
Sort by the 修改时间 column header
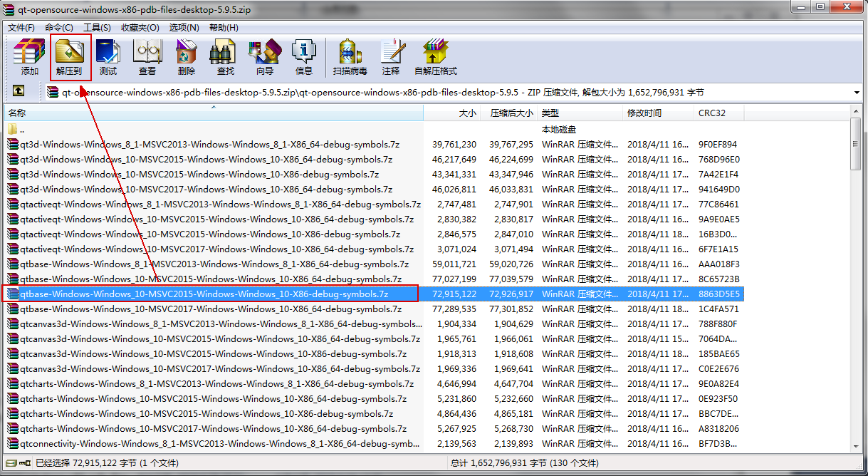[659, 113]
